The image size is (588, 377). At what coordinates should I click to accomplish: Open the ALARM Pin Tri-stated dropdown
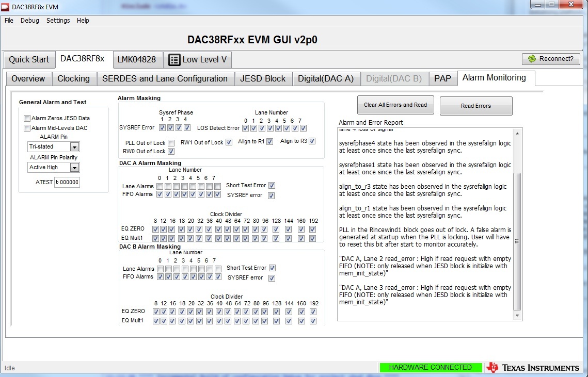[74, 147]
